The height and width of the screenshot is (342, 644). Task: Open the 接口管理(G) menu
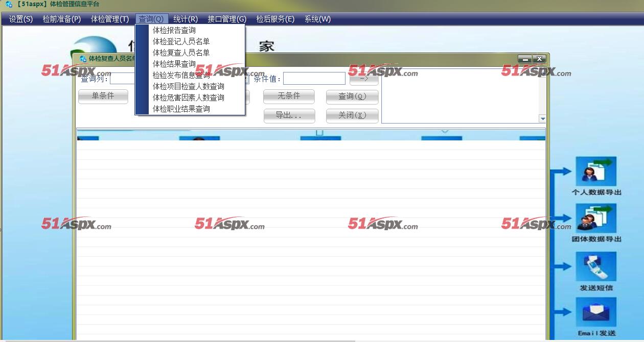click(227, 19)
